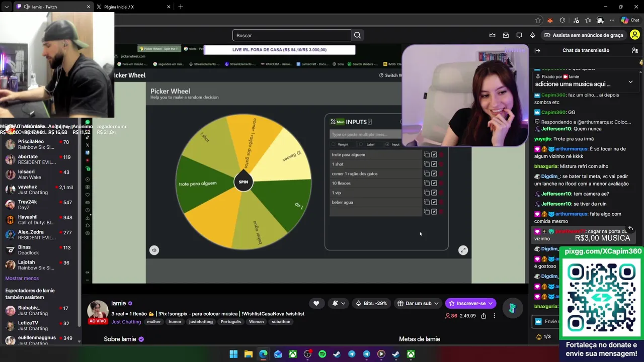Open the 'Dar um sub' gift dropdown
The width and height of the screenshot is (644, 362).
(x=418, y=303)
